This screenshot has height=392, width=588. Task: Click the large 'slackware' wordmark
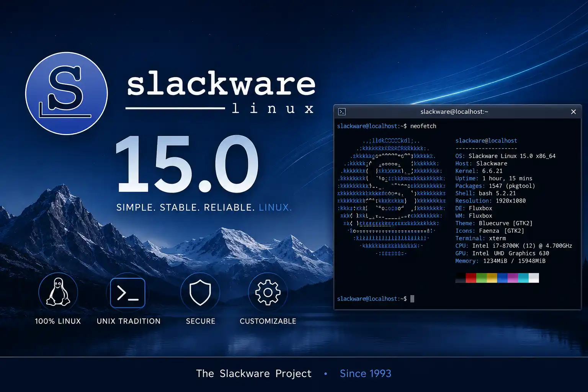click(221, 83)
